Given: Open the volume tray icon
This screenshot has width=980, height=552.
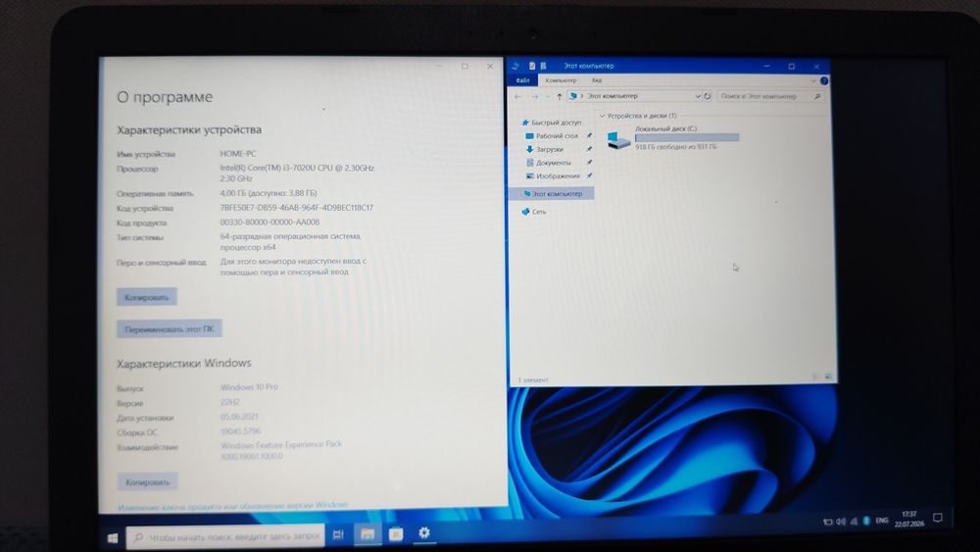Looking at the screenshot, I should [841, 522].
